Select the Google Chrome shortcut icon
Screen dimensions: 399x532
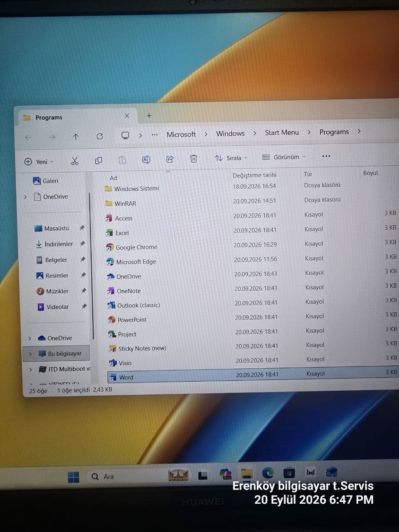[110, 247]
